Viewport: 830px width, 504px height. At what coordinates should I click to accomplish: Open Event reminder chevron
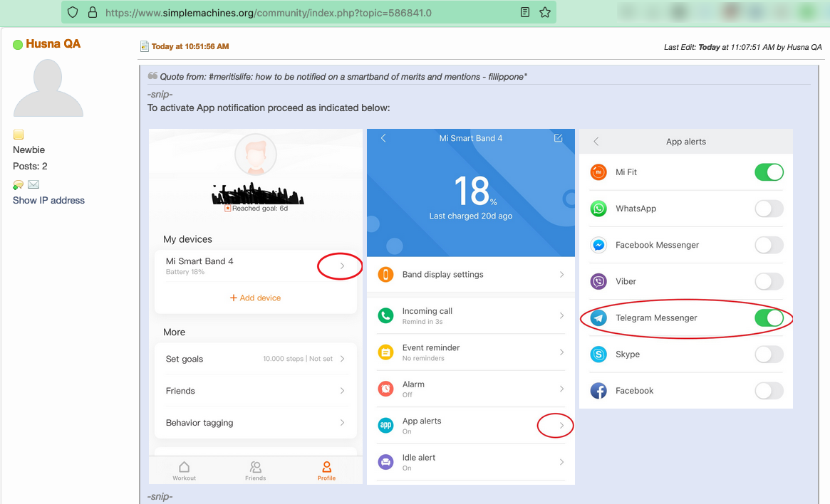[561, 352]
